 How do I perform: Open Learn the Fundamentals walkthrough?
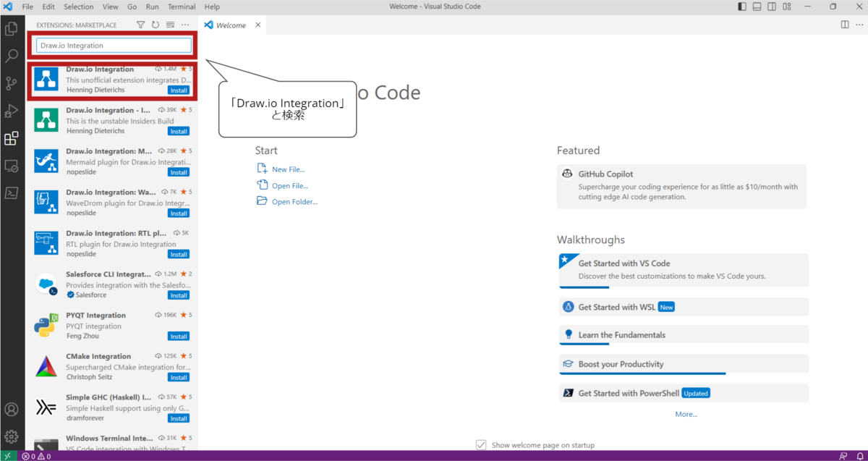(x=684, y=335)
